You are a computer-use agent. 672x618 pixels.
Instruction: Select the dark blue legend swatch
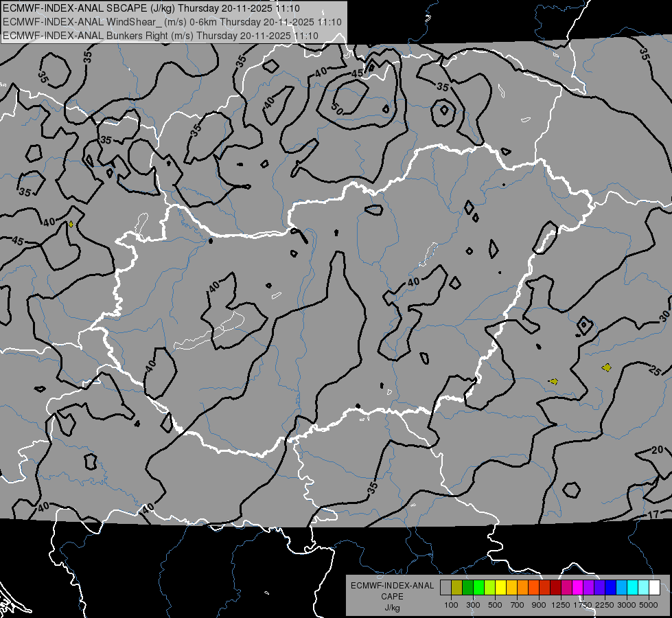click(611, 588)
